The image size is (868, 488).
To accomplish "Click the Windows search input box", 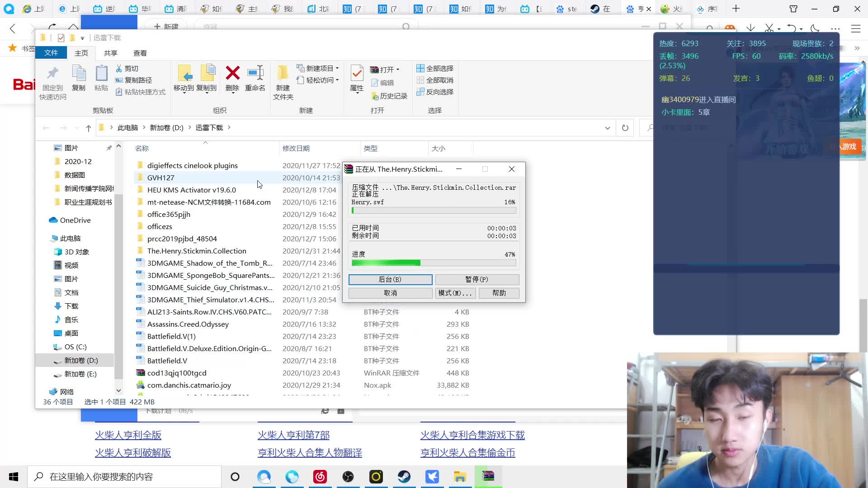I will coord(124,477).
